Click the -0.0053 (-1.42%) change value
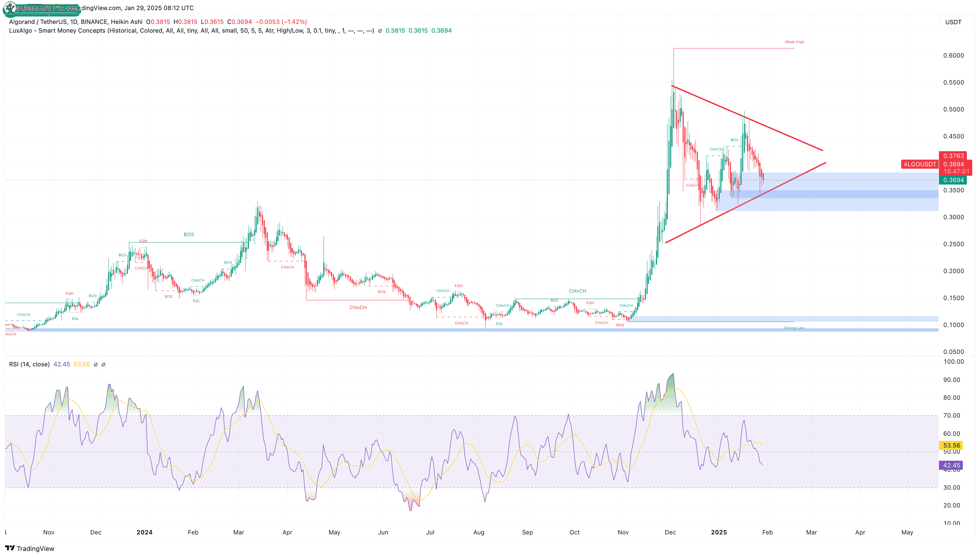The image size is (980, 557). [x=281, y=22]
